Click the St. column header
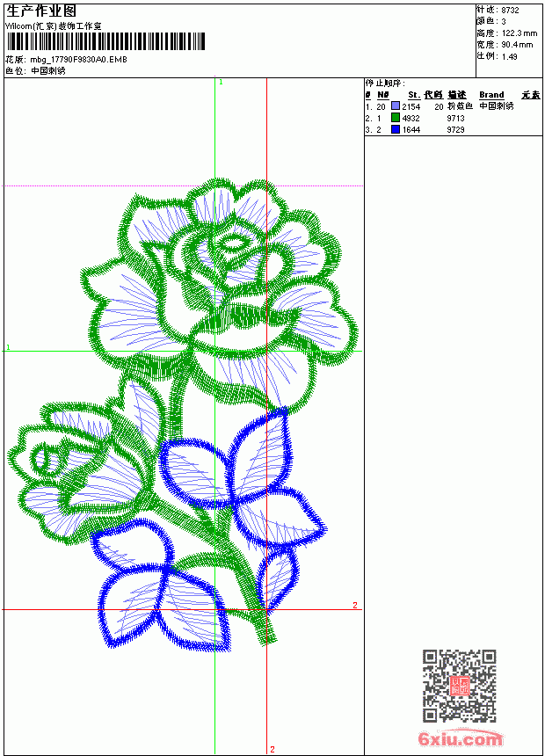The height and width of the screenshot is (756, 545). 414,95
